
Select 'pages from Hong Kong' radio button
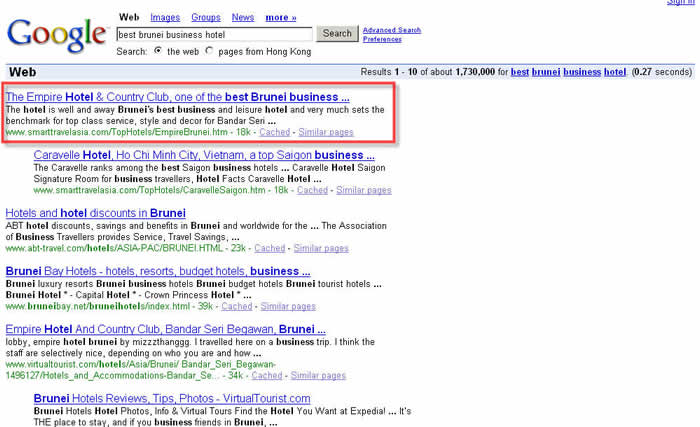coord(209,50)
